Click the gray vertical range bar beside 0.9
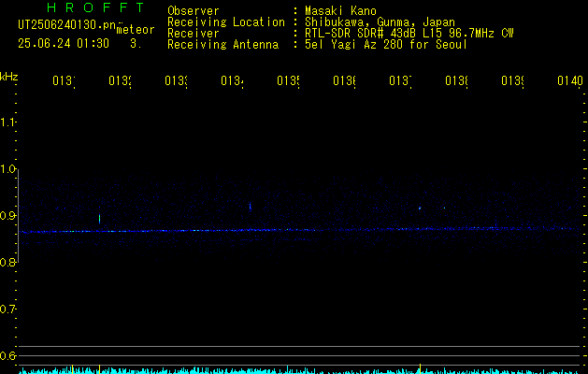This screenshot has height=374, width=588. point(19,216)
